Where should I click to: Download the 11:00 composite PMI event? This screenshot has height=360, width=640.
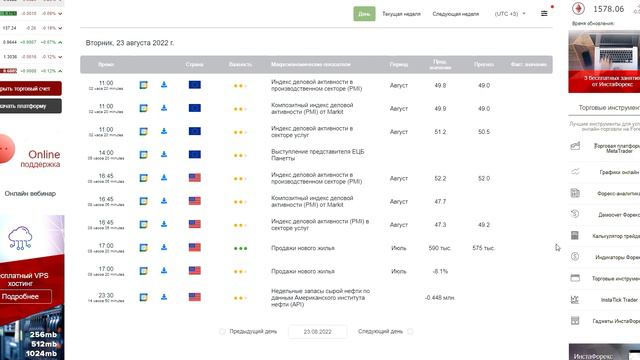[164, 108]
